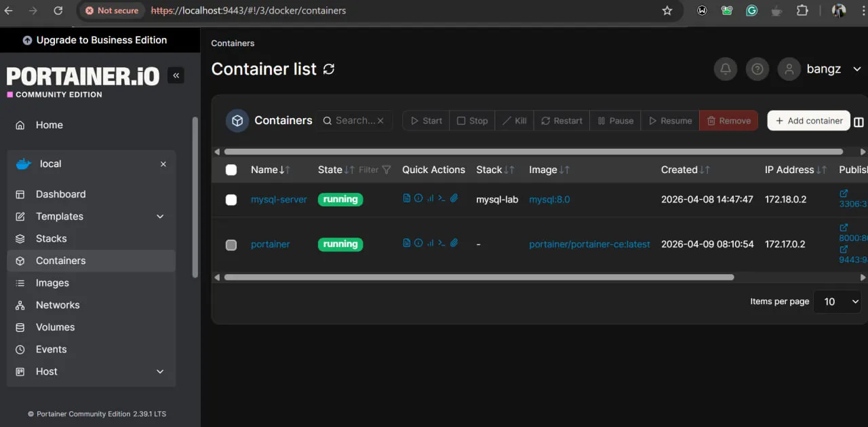Open stats icon for portainer container
This screenshot has height=427, width=868.
430,243
